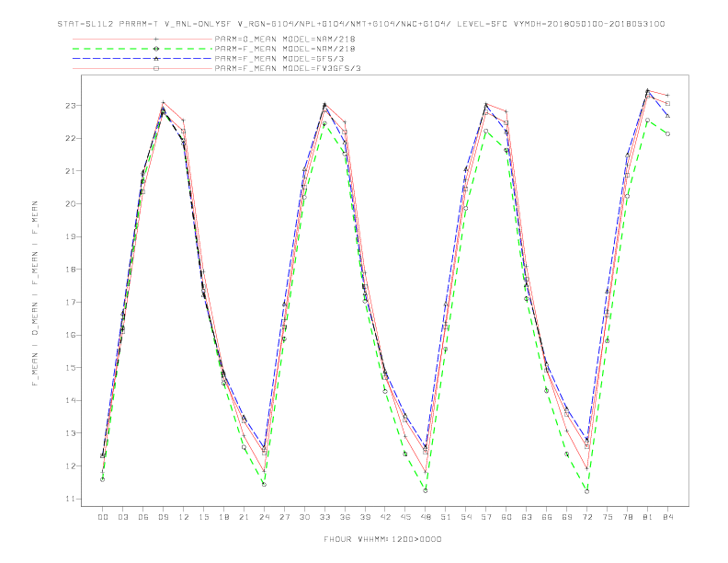Viewport: 728px width, 563px height.
Task: Click x-axis tick label 78
Action: pos(628,517)
